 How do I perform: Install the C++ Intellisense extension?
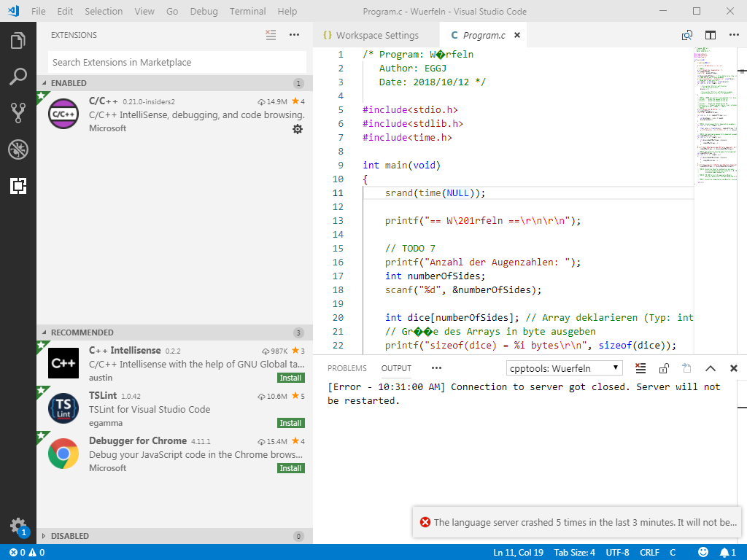290,378
